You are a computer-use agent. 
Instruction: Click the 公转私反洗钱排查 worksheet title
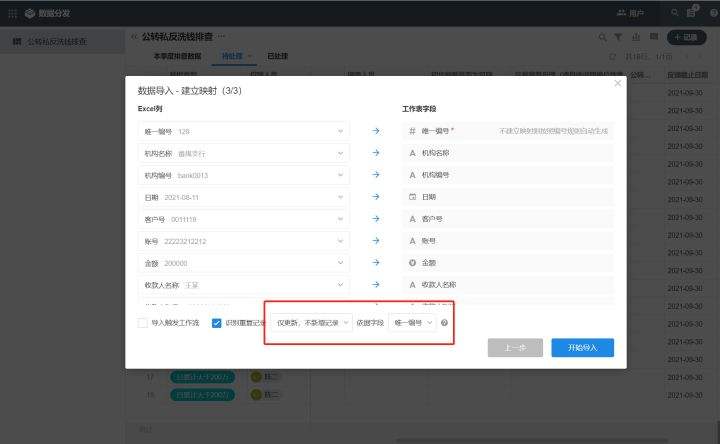[x=177, y=36]
